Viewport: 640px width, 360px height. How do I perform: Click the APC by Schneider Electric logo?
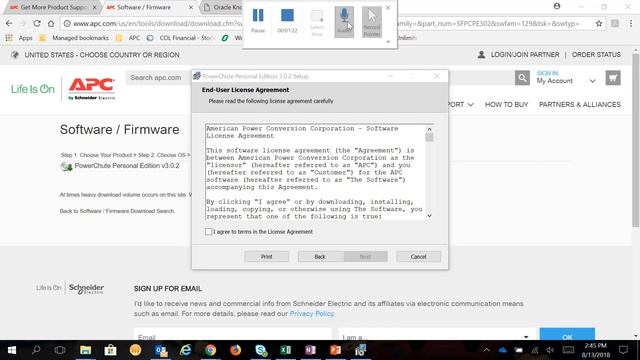[91, 88]
